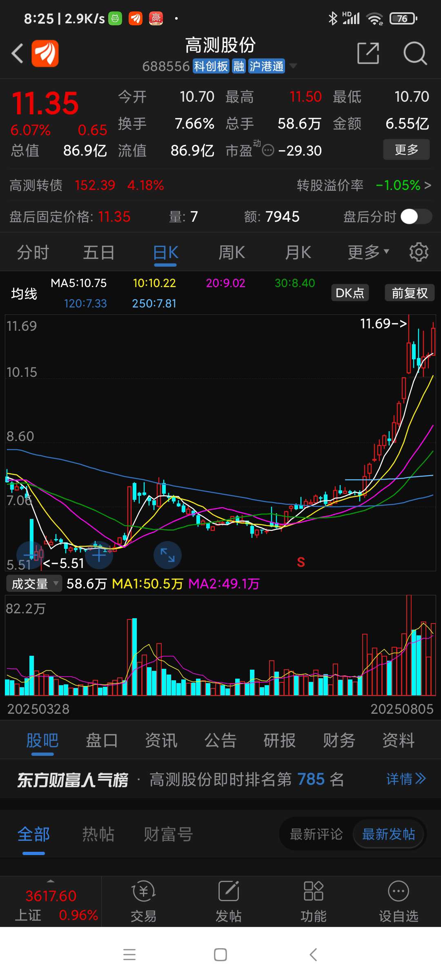Tap the MA5:10.75 value
The width and height of the screenshot is (441, 980).
[x=78, y=283]
